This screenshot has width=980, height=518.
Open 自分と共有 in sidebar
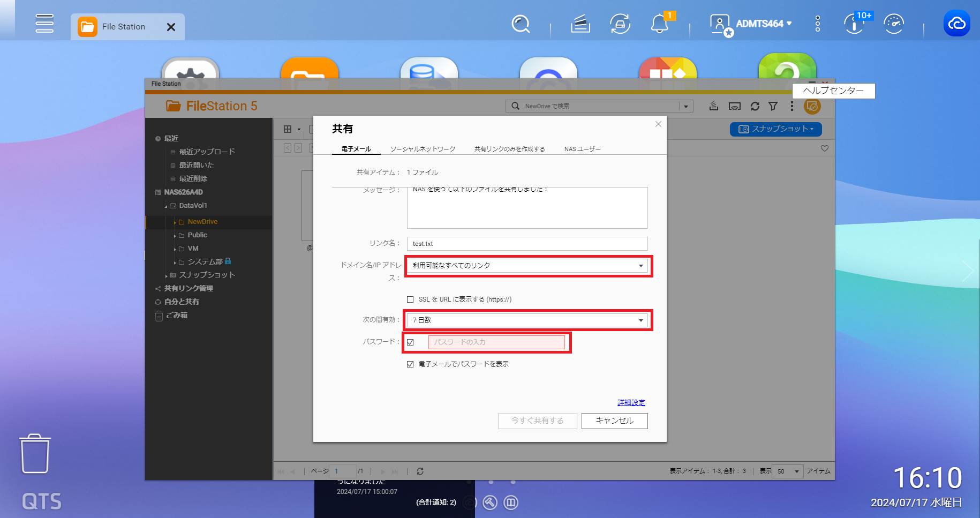click(x=182, y=302)
